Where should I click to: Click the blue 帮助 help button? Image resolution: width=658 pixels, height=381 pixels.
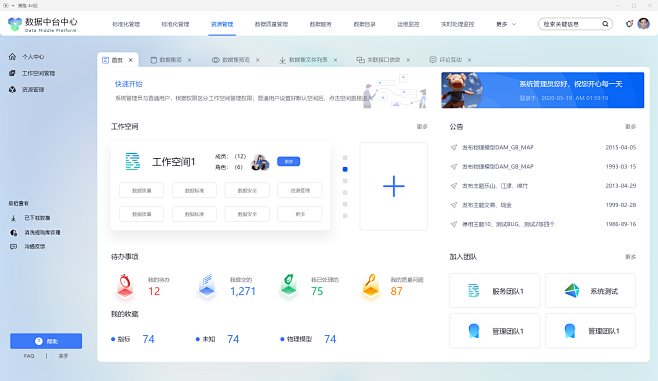(46, 341)
